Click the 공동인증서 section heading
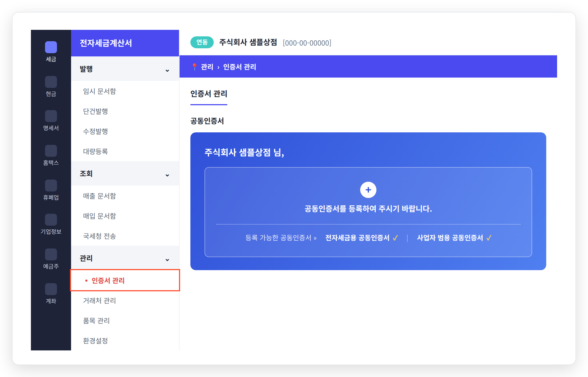Screen dimensions: 588x377 point(207,121)
